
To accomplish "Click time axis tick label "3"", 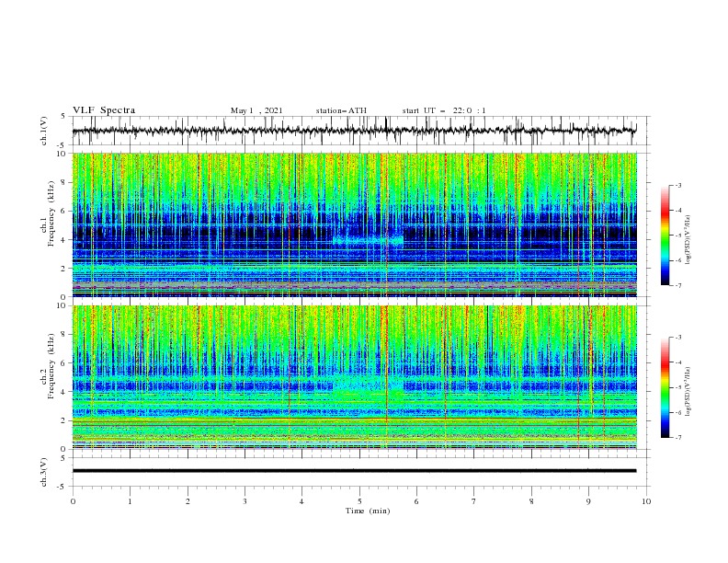I will (x=245, y=501).
